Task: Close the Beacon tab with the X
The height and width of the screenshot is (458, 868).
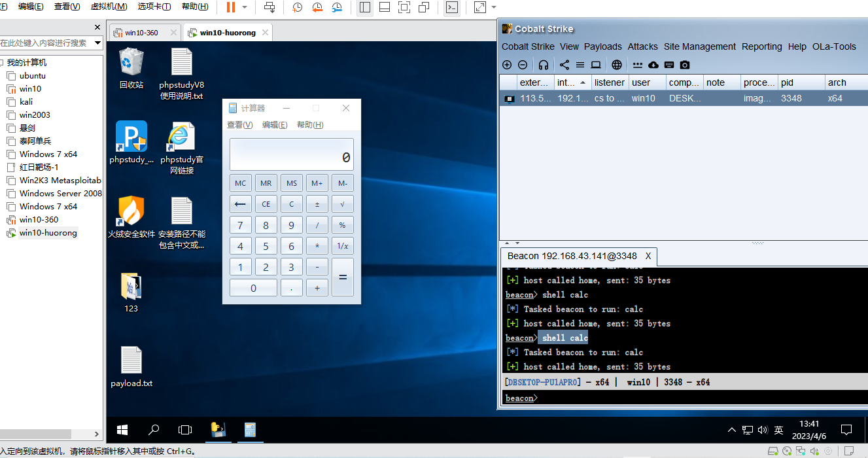Action: [648, 256]
